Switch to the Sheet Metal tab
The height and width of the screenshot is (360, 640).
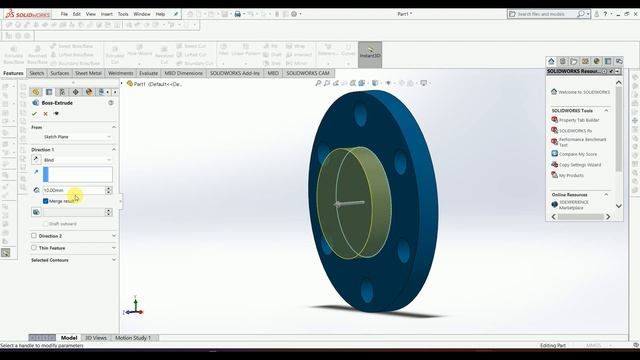(x=88, y=73)
